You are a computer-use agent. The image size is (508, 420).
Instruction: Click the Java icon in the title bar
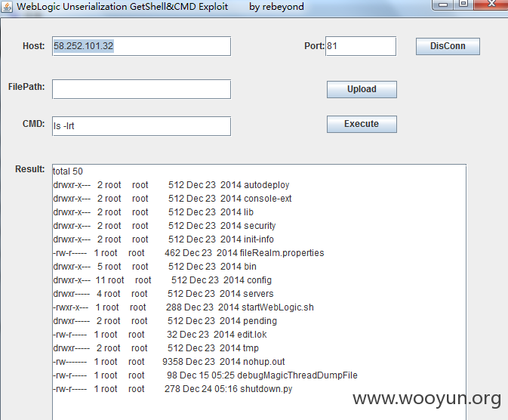(7, 7)
